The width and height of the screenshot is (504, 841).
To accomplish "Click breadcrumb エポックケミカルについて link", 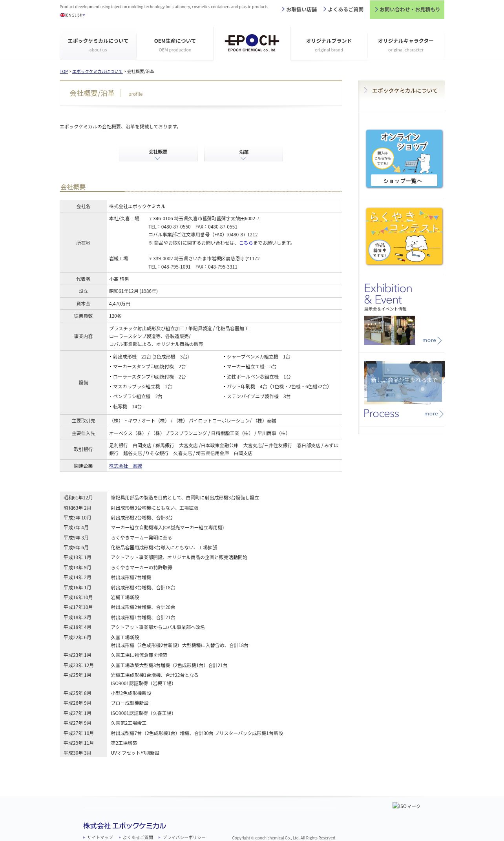I will point(97,71).
